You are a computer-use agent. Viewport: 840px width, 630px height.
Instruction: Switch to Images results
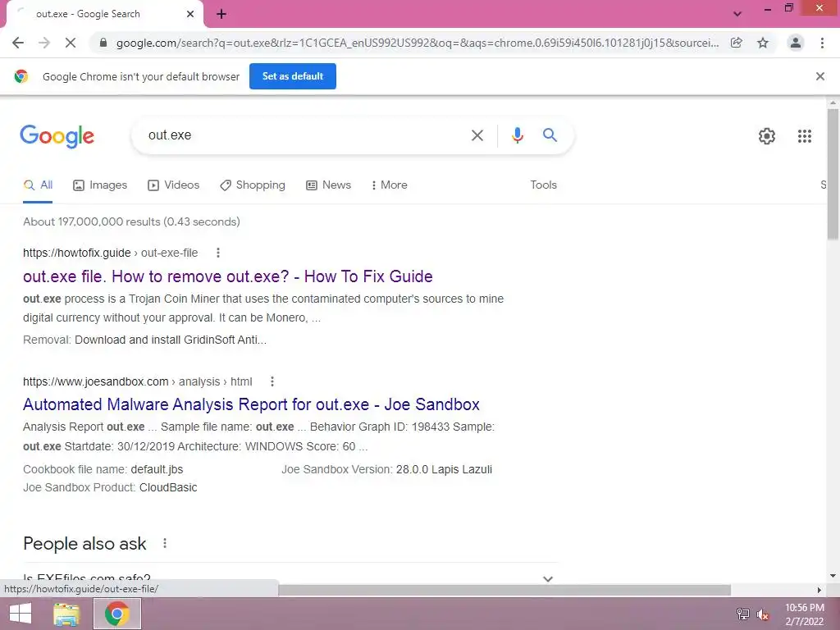click(x=100, y=185)
